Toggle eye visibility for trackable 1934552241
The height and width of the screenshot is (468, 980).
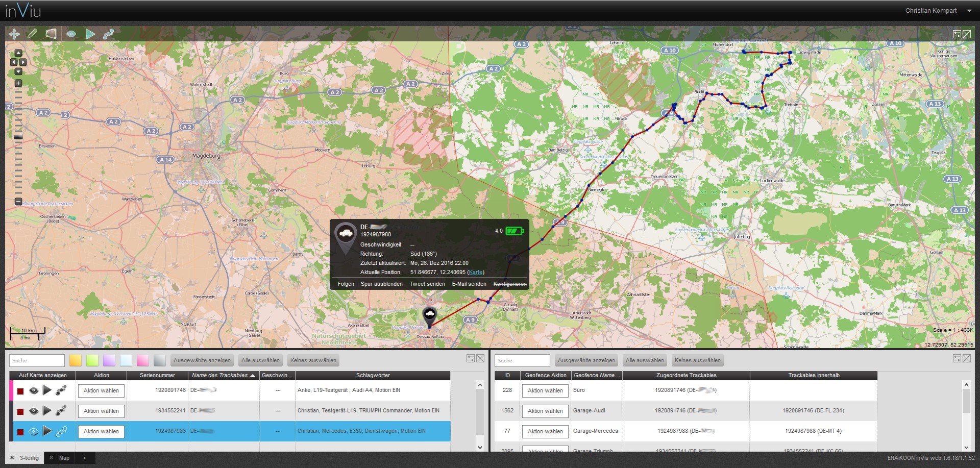click(x=34, y=411)
